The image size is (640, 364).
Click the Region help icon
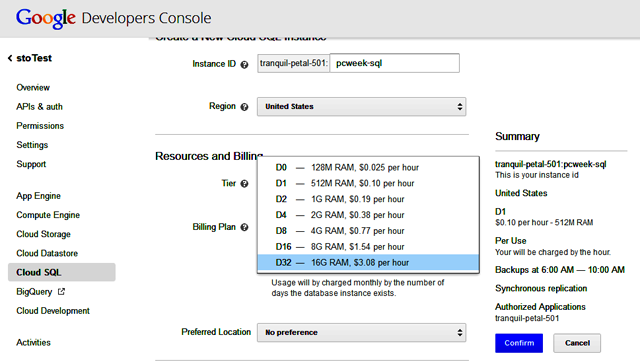[x=244, y=107]
